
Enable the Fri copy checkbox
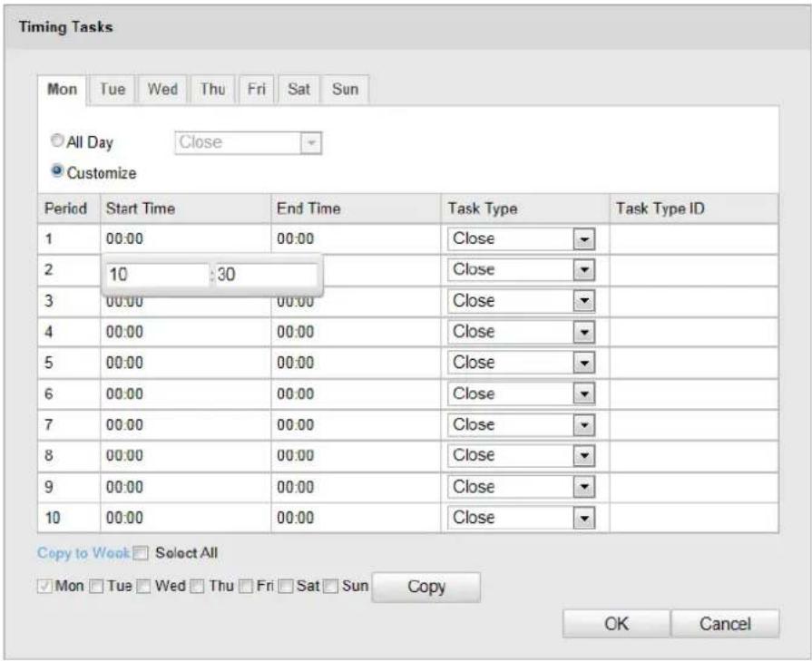(x=246, y=587)
